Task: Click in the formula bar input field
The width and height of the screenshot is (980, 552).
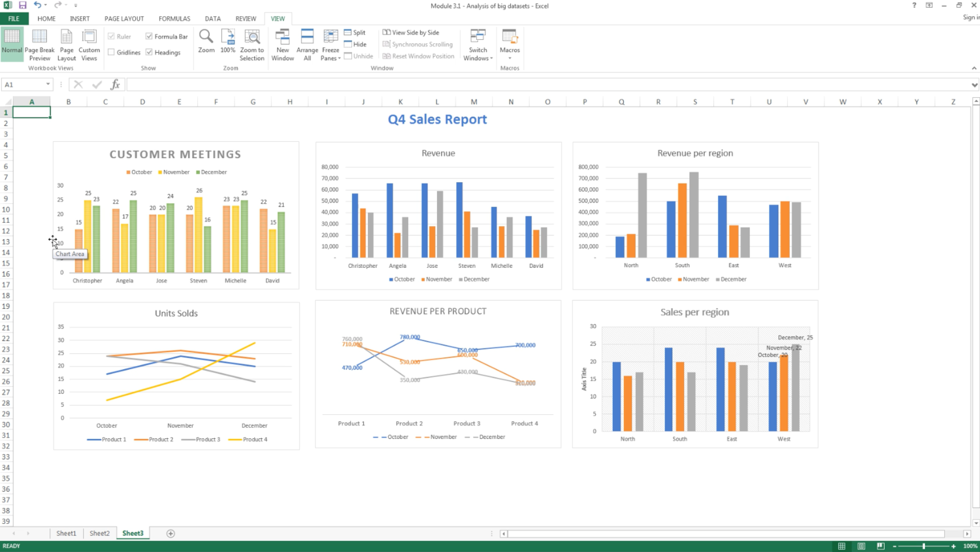Action: [x=548, y=85]
